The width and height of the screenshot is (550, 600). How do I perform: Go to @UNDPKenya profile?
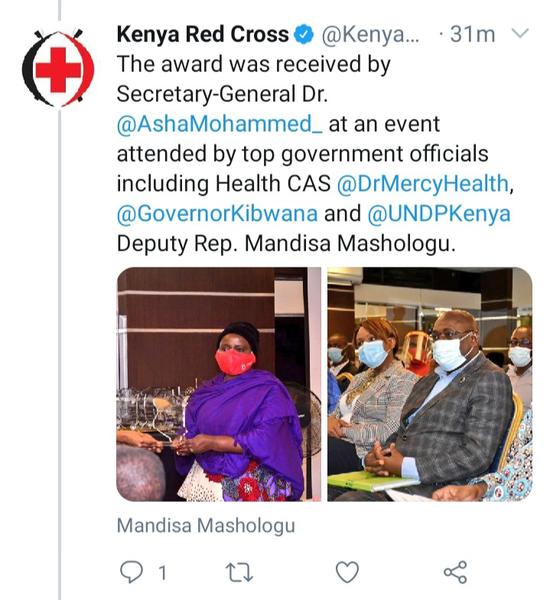(439, 214)
